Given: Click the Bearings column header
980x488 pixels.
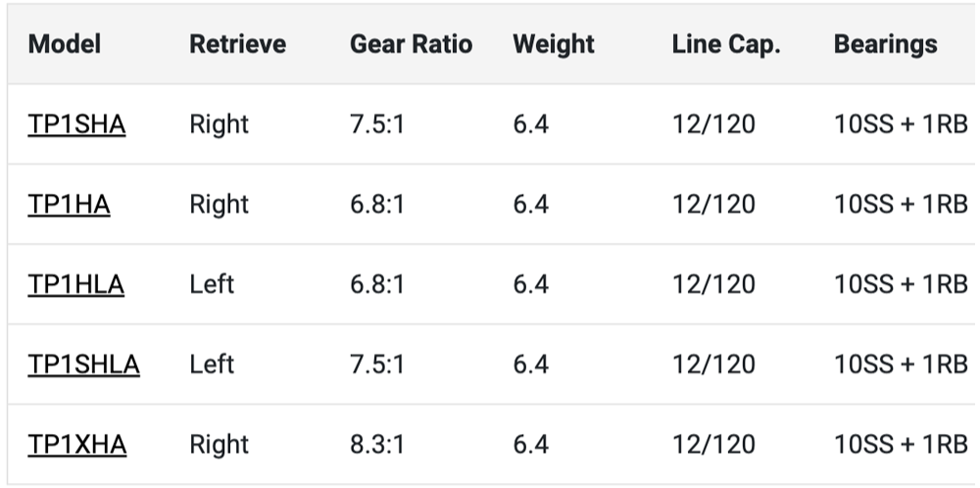Looking at the screenshot, I should 885,44.
